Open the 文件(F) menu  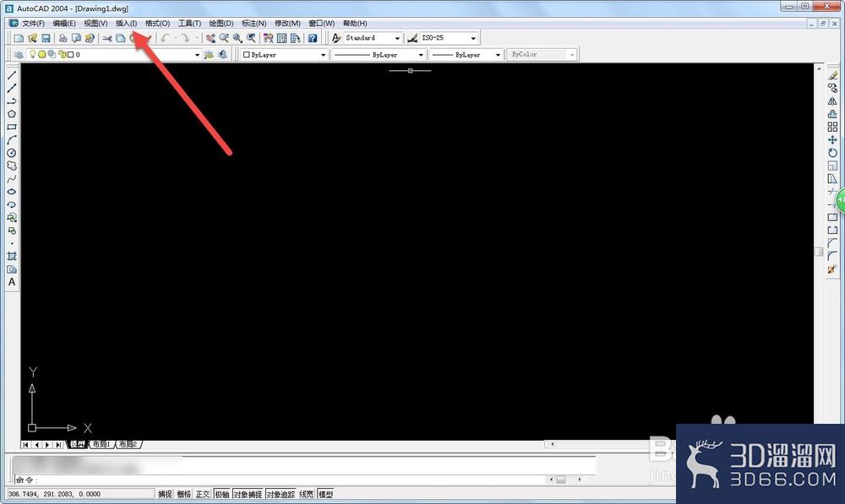(x=33, y=23)
